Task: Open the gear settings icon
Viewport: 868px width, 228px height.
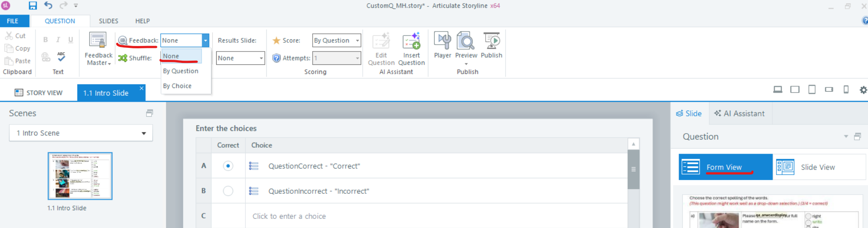Action: click(863, 90)
